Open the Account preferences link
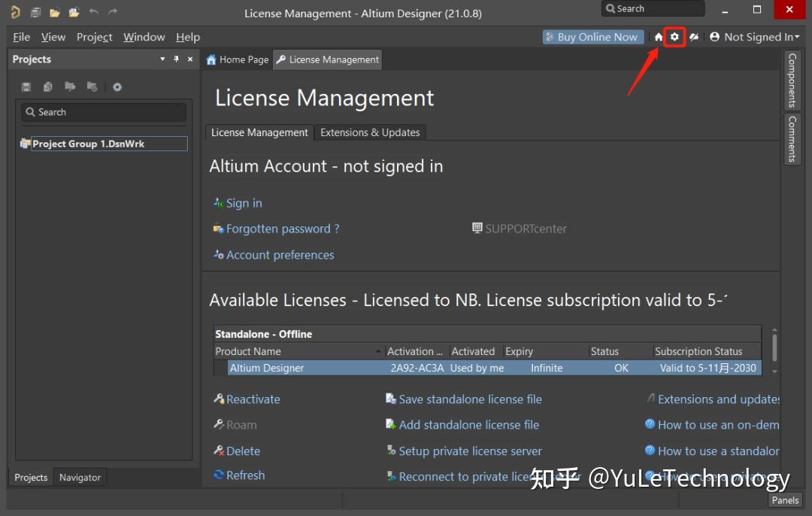The width and height of the screenshot is (812, 516). click(279, 254)
